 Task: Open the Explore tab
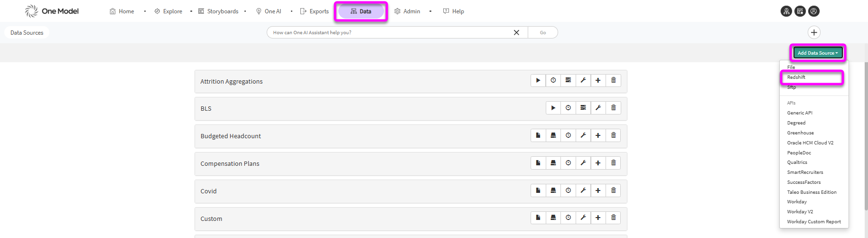168,11
